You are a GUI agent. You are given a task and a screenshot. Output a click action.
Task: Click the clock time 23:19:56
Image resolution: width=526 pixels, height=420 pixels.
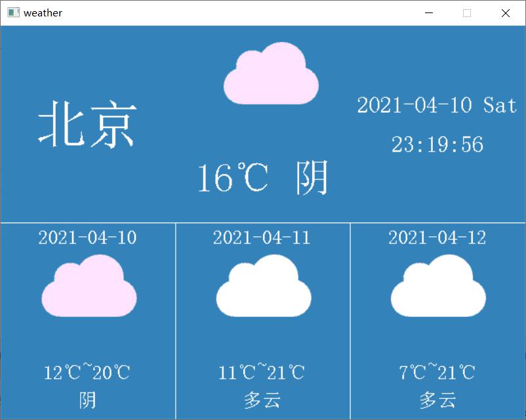point(437,144)
